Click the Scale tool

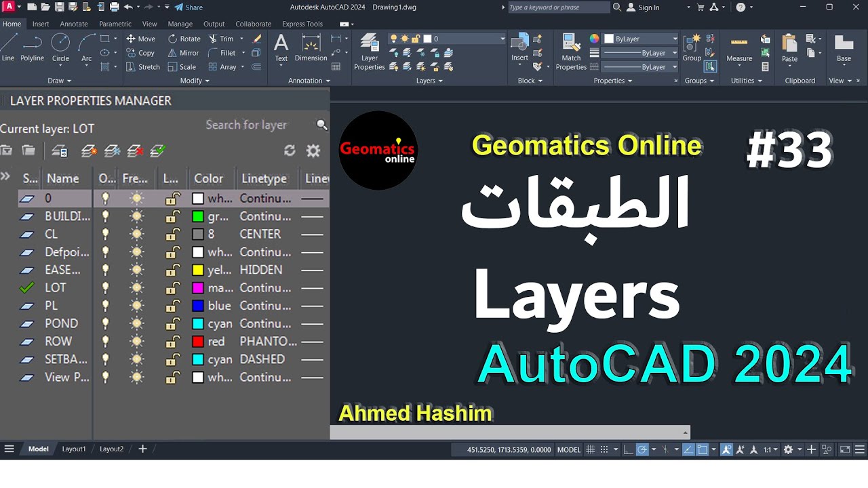click(182, 67)
